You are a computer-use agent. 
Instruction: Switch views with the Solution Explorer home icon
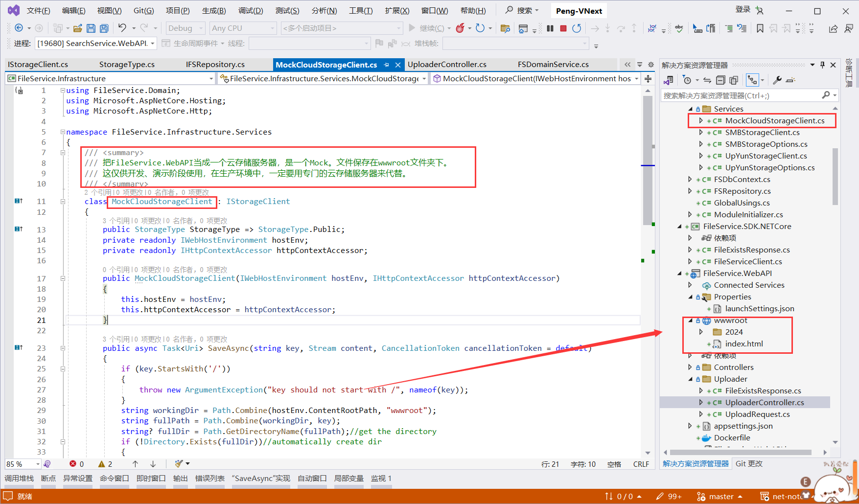[x=669, y=80]
